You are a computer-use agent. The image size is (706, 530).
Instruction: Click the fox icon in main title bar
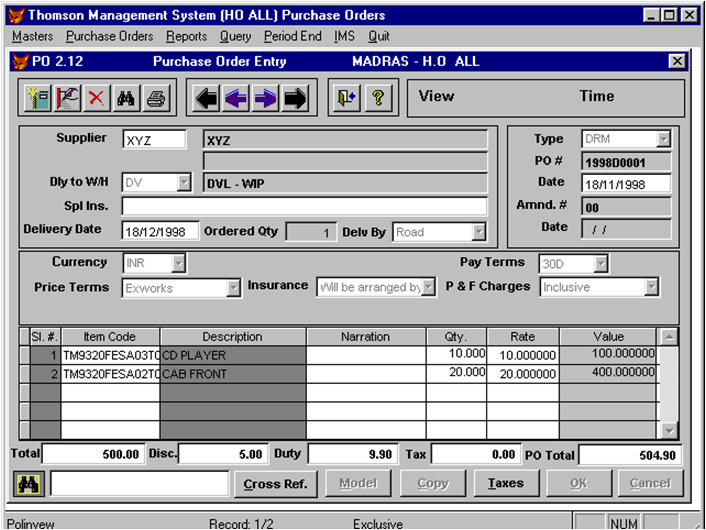(16, 15)
